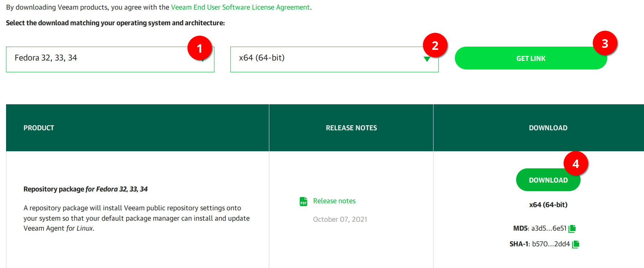
Task: Click the PDF icon beside Release notes
Action: click(x=303, y=201)
